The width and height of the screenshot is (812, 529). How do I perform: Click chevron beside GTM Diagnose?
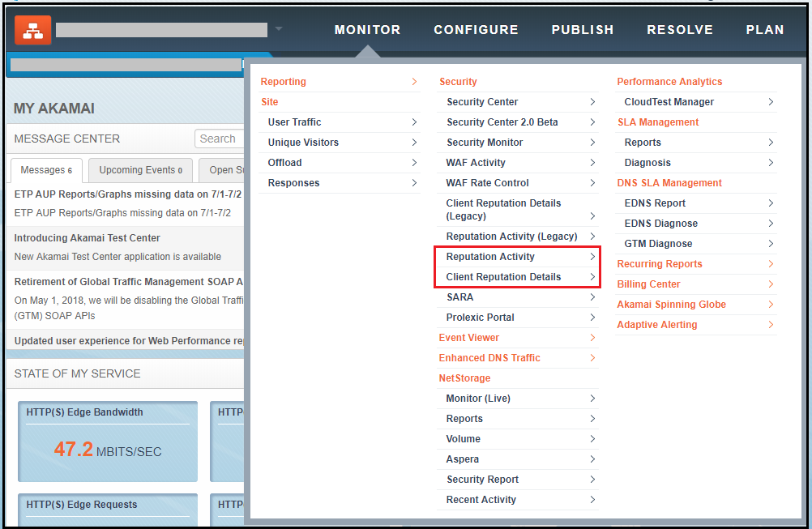tap(771, 244)
